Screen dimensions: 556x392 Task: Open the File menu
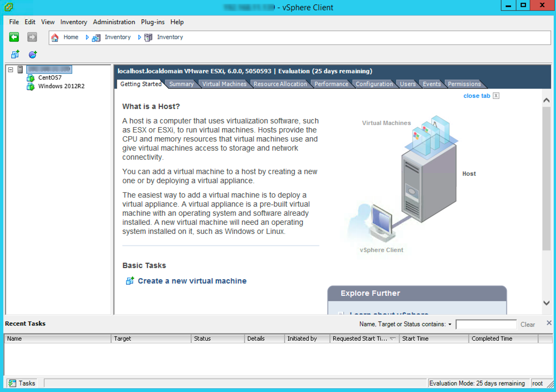coord(14,22)
